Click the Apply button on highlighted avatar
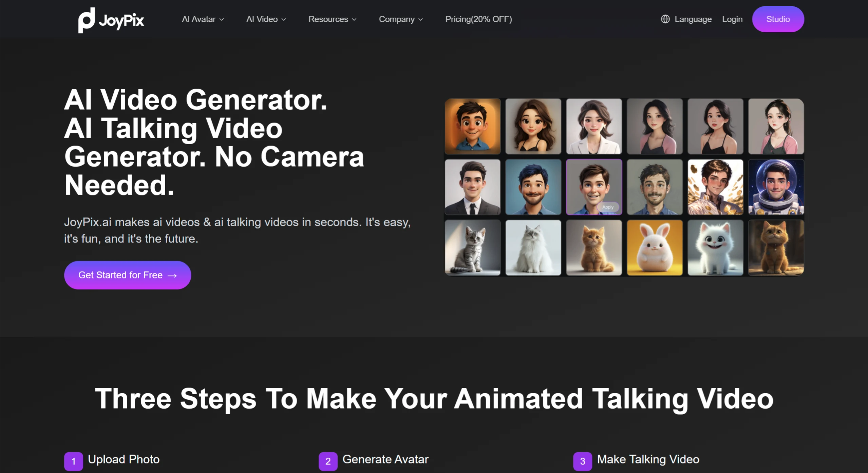This screenshot has width=868, height=473. [608, 207]
